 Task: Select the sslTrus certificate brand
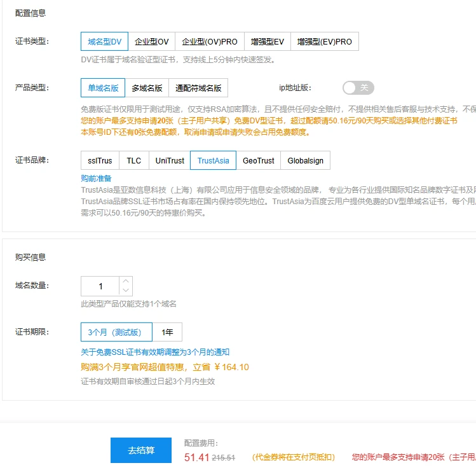click(x=100, y=160)
